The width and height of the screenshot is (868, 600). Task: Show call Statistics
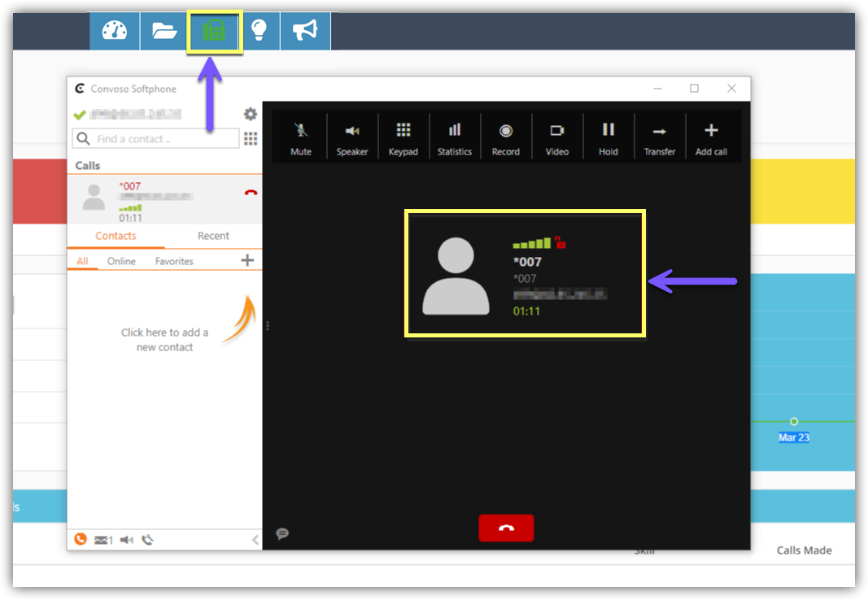point(455,137)
